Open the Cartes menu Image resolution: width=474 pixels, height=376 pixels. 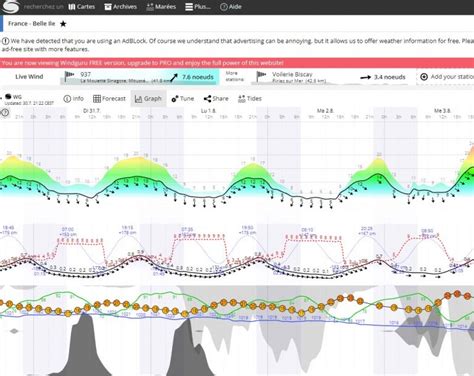[82, 7]
